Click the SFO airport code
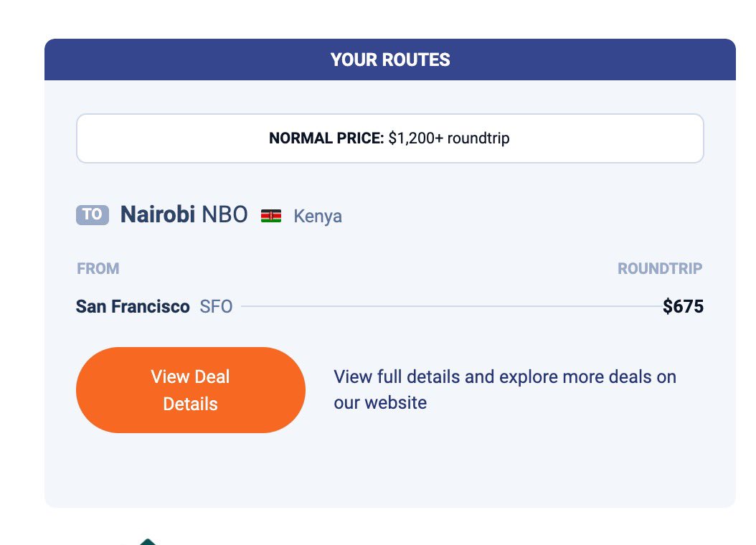 [217, 307]
